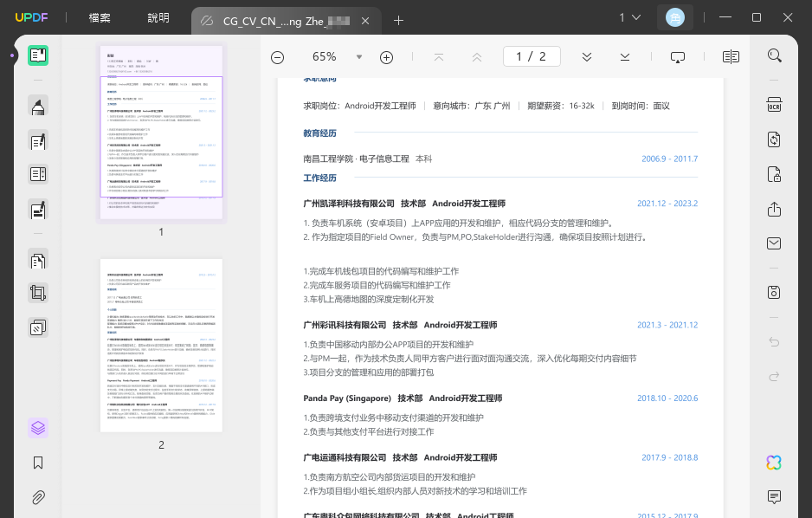Open the UPDF AI assistant
The image size is (812, 518).
[x=774, y=463]
